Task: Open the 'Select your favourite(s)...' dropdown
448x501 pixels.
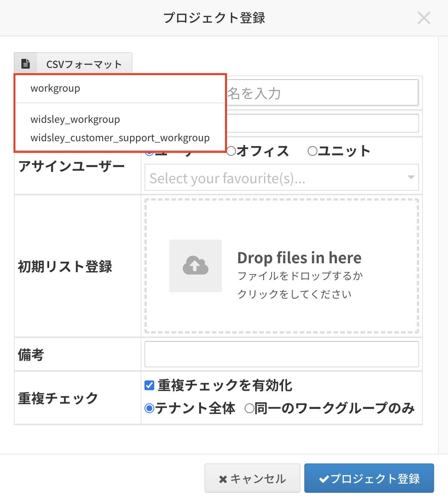Action: [276, 178]
